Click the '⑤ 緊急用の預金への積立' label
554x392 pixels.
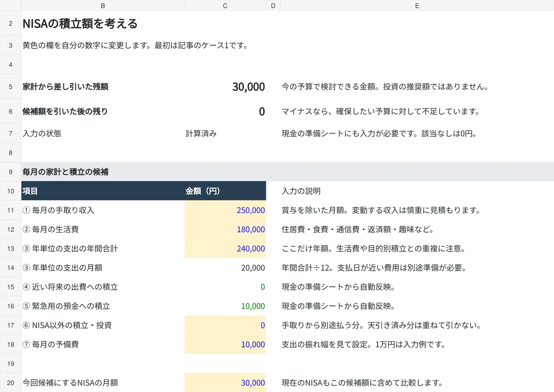(66, 306)
